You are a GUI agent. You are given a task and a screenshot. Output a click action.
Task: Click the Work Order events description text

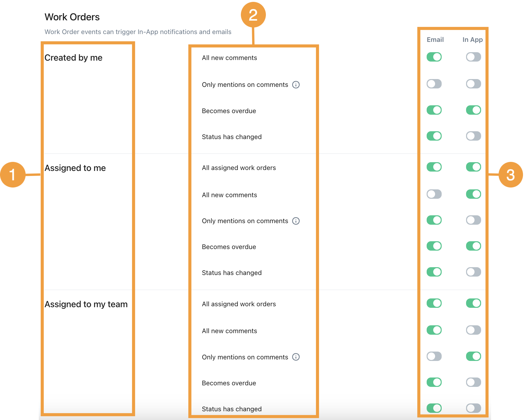coord(138,32)
